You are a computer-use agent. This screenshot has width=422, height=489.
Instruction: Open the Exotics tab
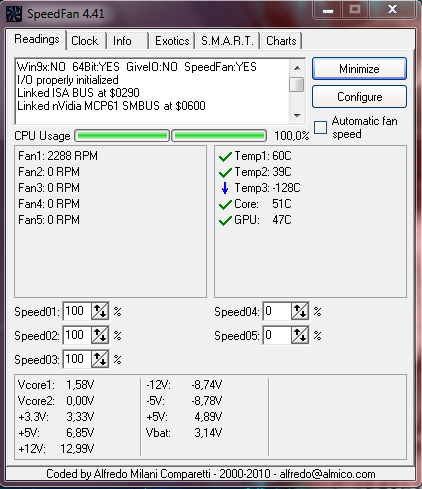pyautogui.click(x=172, y=41)
